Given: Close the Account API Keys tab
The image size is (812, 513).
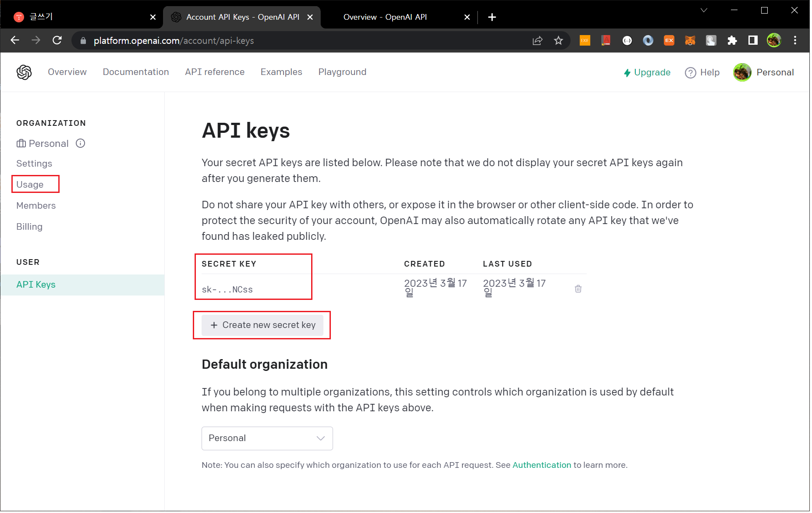Looking at the screenshot, I should (x=310, y=17).
